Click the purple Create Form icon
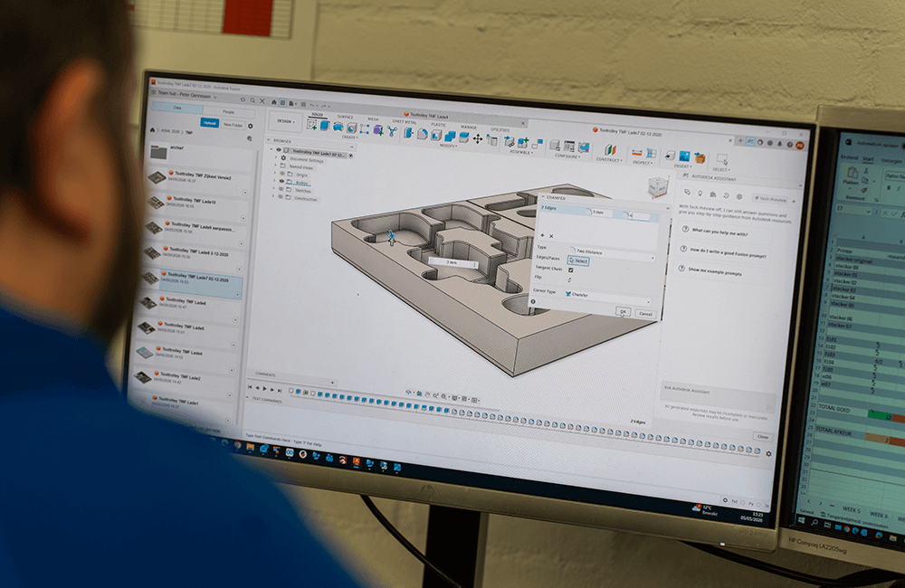905x588 pixels. (378, 130)
